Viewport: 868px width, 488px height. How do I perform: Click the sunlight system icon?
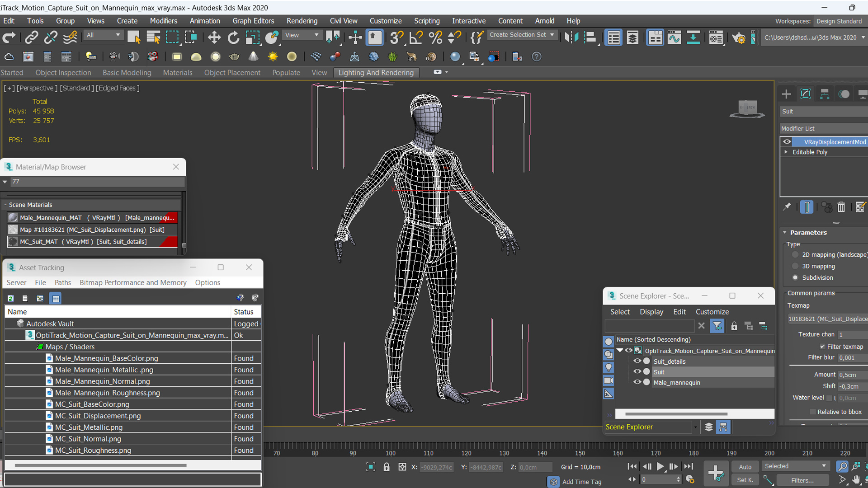tap(273, 56)
